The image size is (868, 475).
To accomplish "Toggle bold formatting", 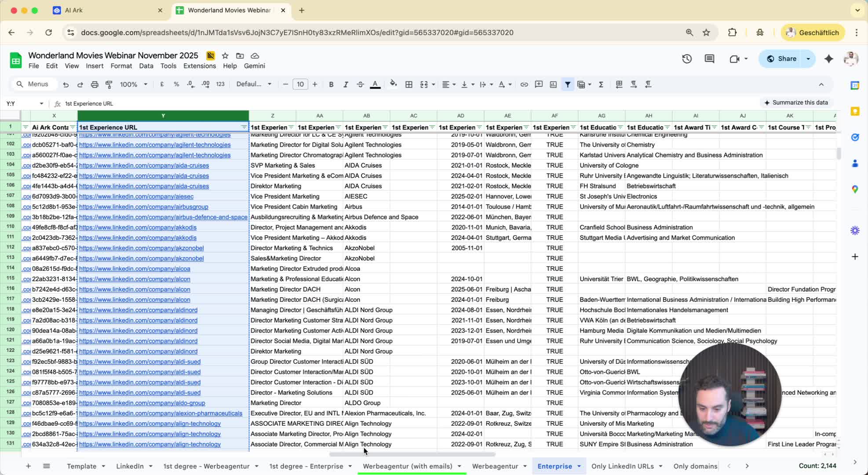I will [331, 84].
